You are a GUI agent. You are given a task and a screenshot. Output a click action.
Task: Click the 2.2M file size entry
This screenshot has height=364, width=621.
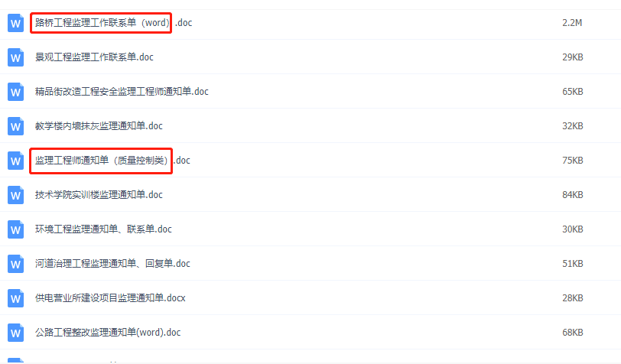tap(572, 23)
